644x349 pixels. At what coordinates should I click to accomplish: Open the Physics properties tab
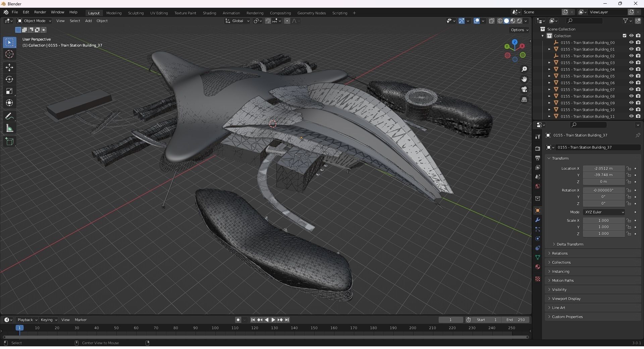[x=538, y=239]
